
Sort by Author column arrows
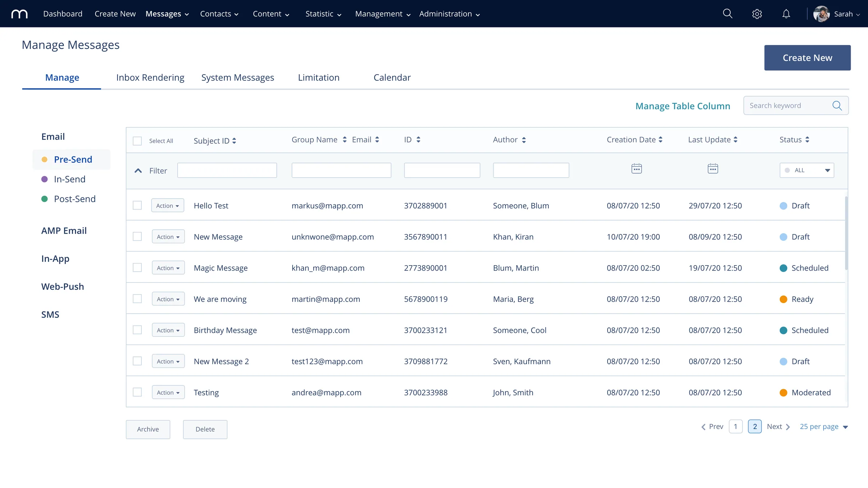click(524, 140)
